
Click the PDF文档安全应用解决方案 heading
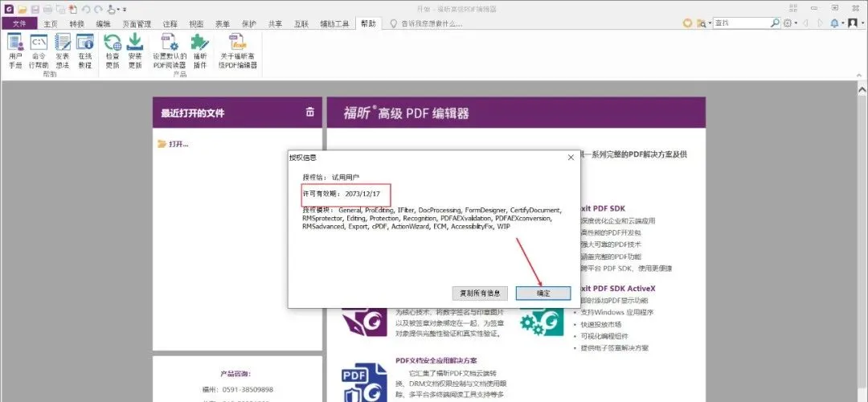(x=436, y=360)
